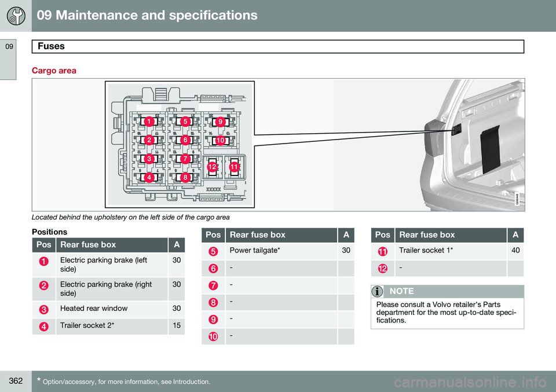
Task: Click fuse marker 2 in the fuse box diagram
Action: pos(149,140)
